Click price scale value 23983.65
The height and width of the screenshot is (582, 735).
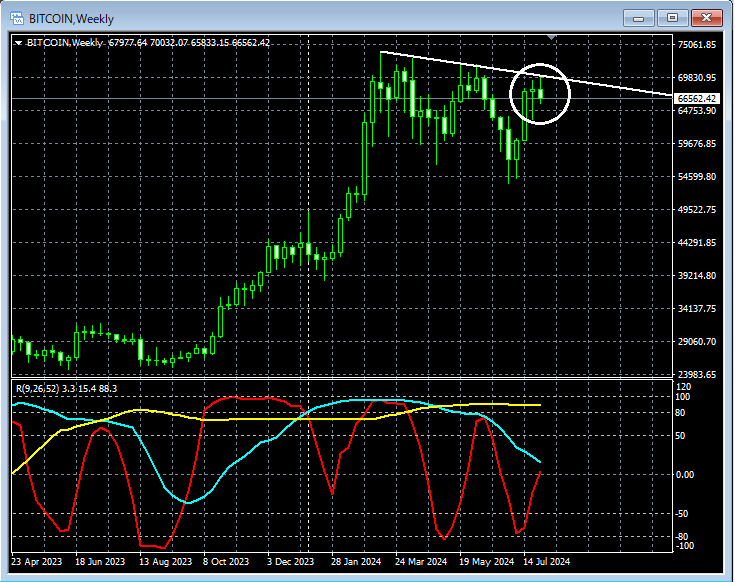click(x=697, y=374)
